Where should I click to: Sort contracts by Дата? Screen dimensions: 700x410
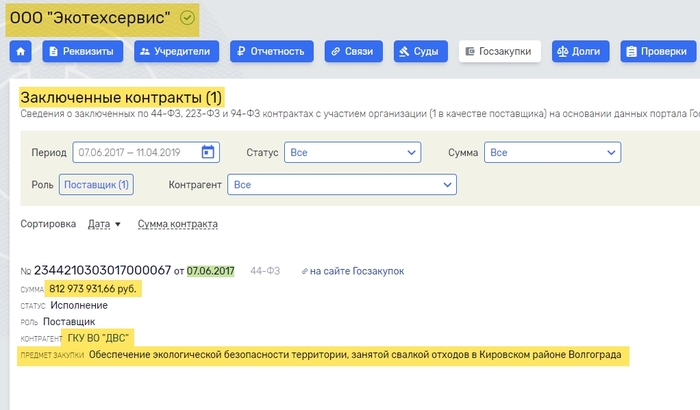click(103, 224)
